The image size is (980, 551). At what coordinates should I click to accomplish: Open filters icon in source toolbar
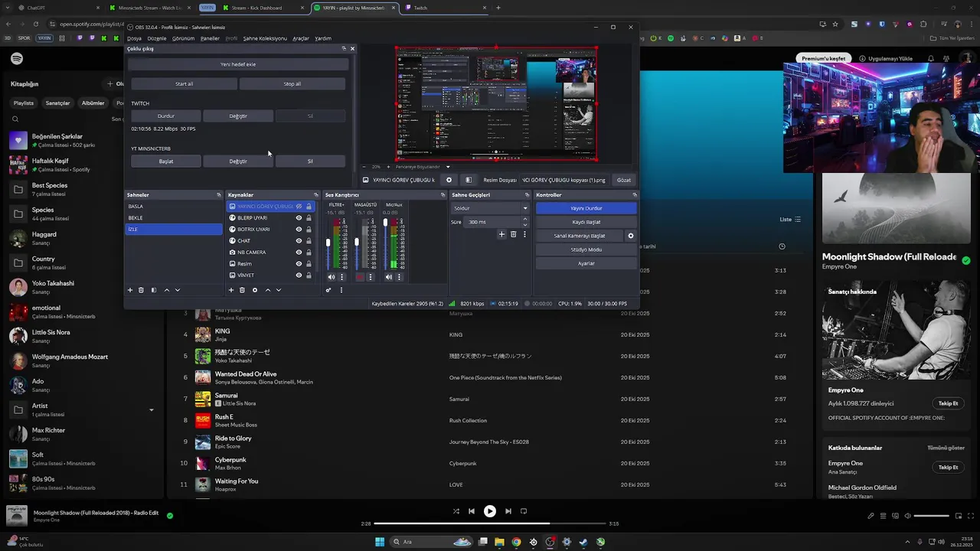(468, 180)
